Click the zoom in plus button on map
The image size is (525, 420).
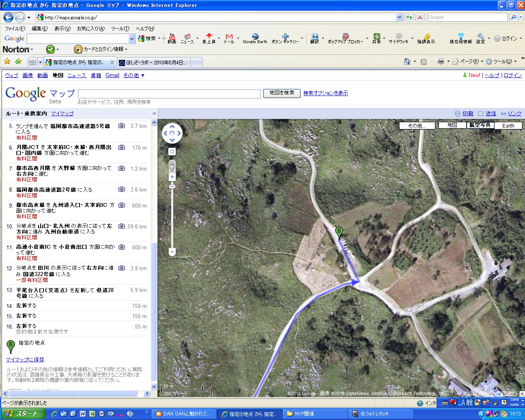[172, 177]
